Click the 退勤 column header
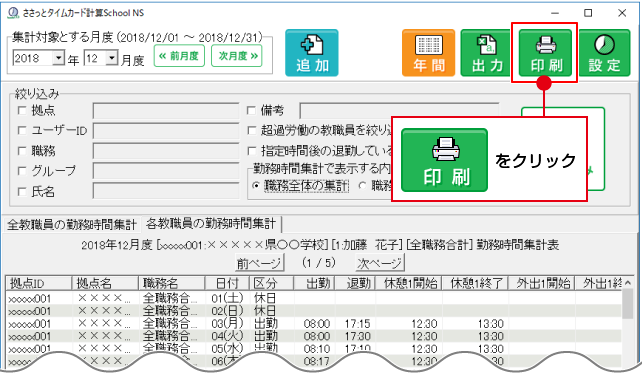This screenshot has width=642, height=377. coord(355,283)
